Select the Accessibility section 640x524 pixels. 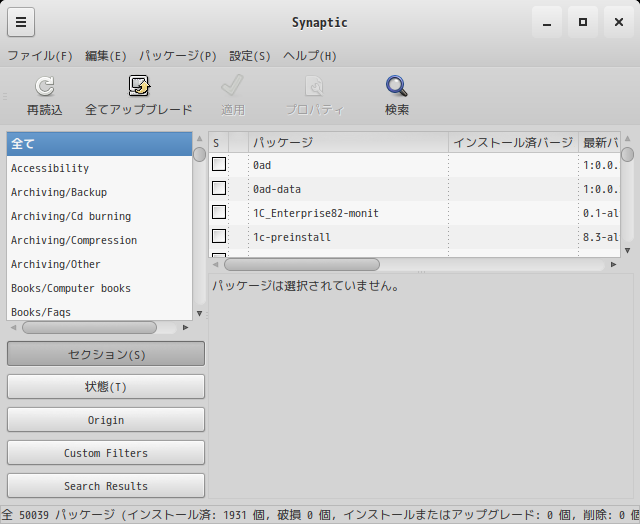pos(100,168)
